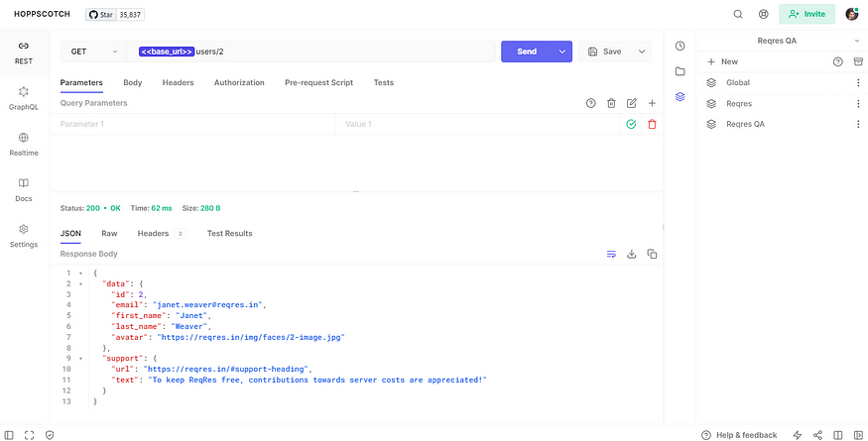Open the Test Results tab
Viewport: 868px width, 441px height.
coord(230,234)
